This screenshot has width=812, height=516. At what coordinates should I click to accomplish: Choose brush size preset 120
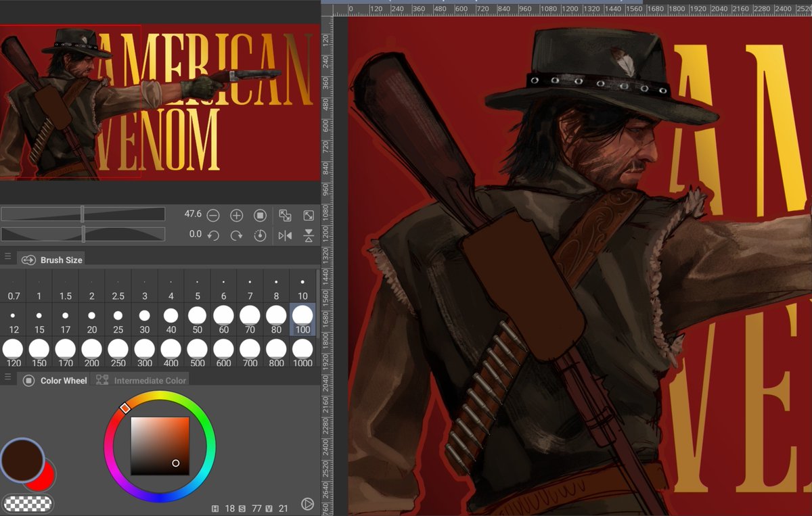13,352
